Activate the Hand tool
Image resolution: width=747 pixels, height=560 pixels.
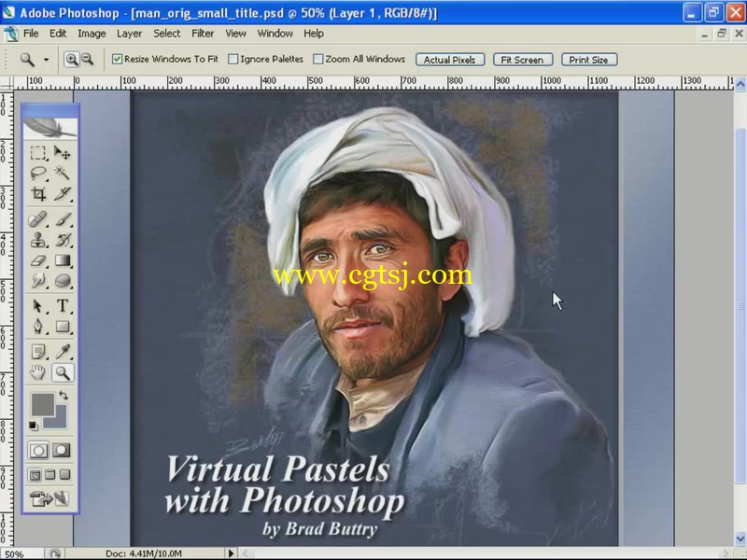[x=38, y=372]
